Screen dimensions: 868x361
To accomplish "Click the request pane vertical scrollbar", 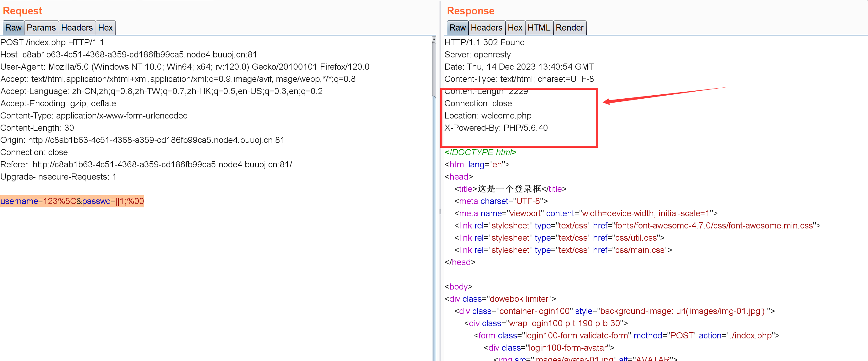I will coord(434,199).
